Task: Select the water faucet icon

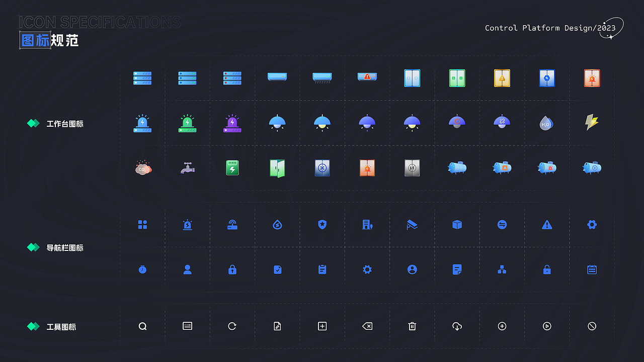Action: (x=187, y=168)
